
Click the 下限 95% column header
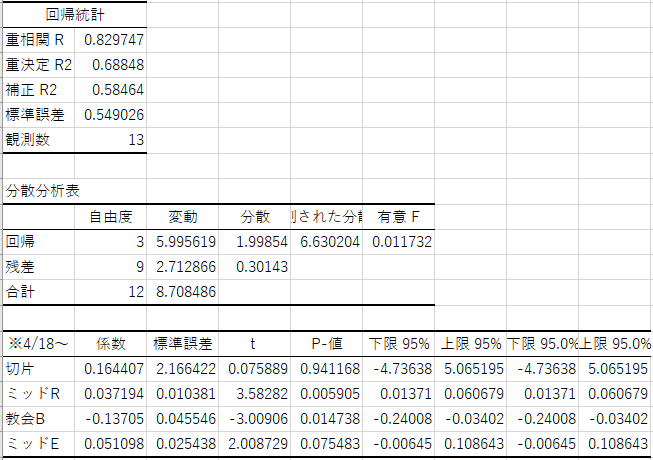[399, 344]
